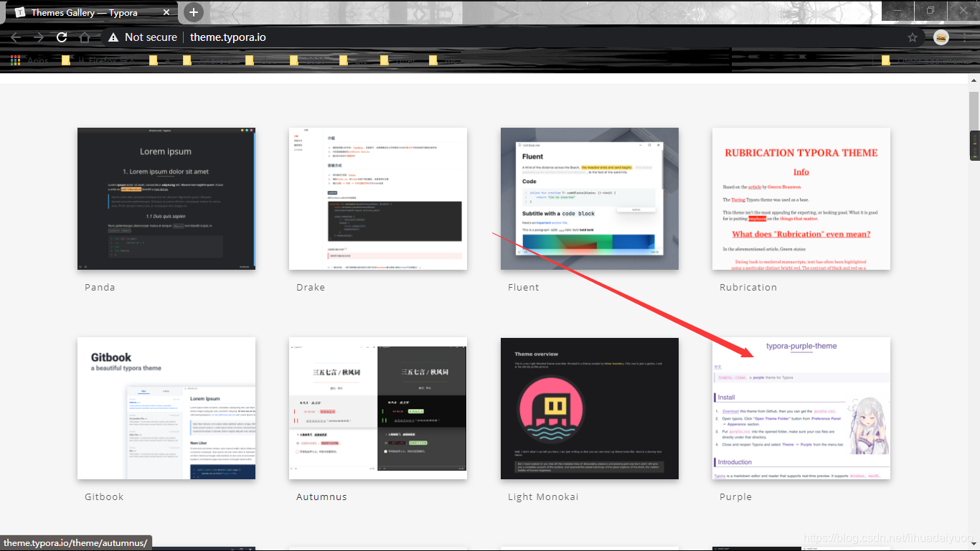This screenshot has width=980, height=551.
Task: Follow the Light Monokai theme name link
Action: (543, 496)
